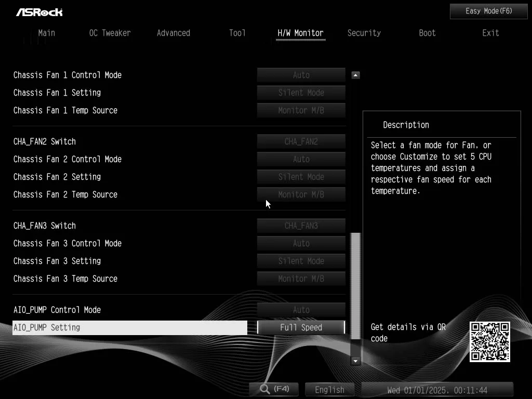
Task: Open Chassis Fan 1 Temp Source dropdown
Action: (x=301, y=110)
